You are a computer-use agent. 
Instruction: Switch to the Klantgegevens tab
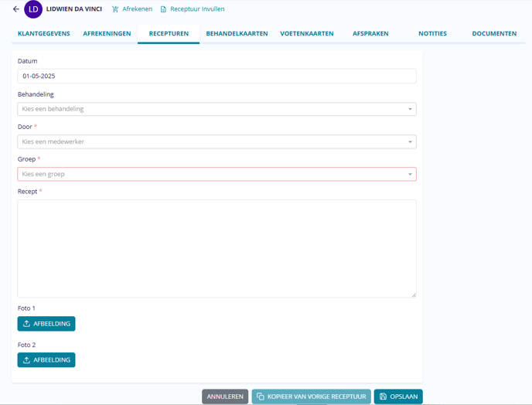click(44, 34)
